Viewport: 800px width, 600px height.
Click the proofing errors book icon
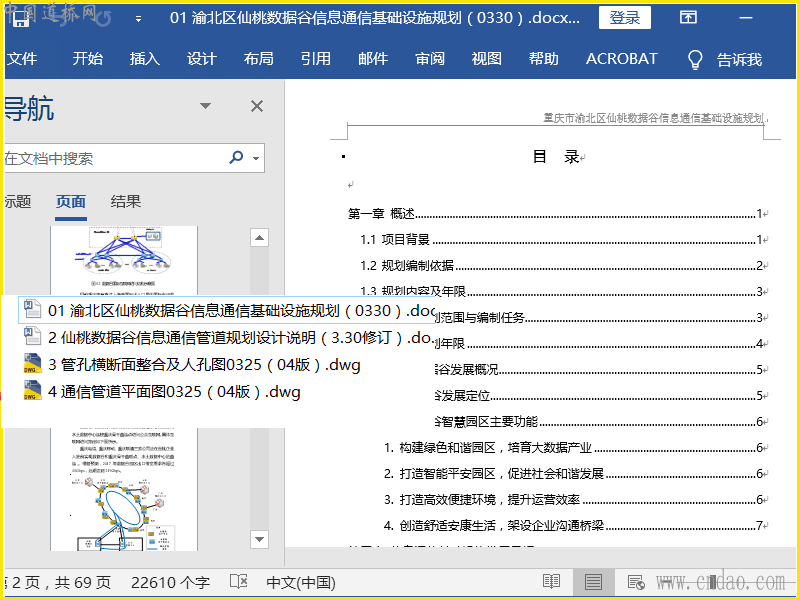[238, 581]
